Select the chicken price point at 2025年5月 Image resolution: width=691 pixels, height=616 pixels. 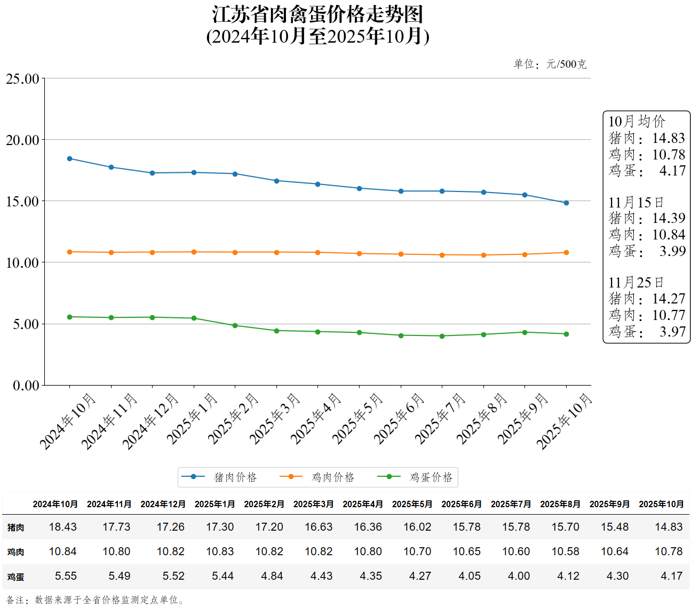click(401, 254)
